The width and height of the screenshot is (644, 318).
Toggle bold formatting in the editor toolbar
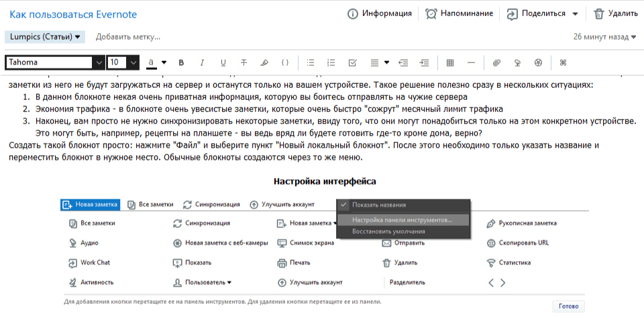181,62
